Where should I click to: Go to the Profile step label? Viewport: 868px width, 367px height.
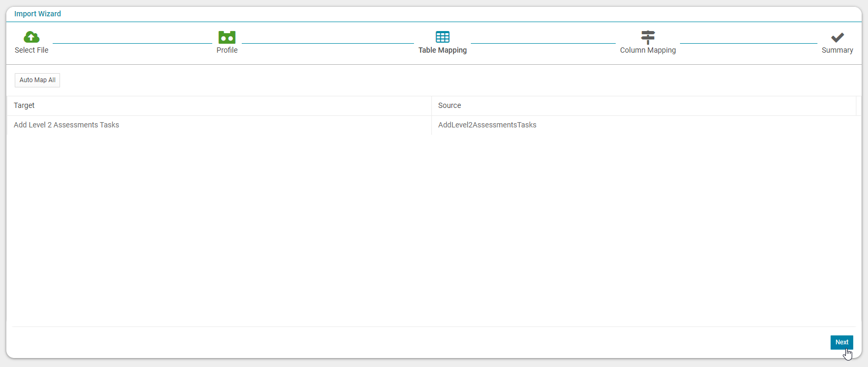pyautogui.click(x=227, y=50)
